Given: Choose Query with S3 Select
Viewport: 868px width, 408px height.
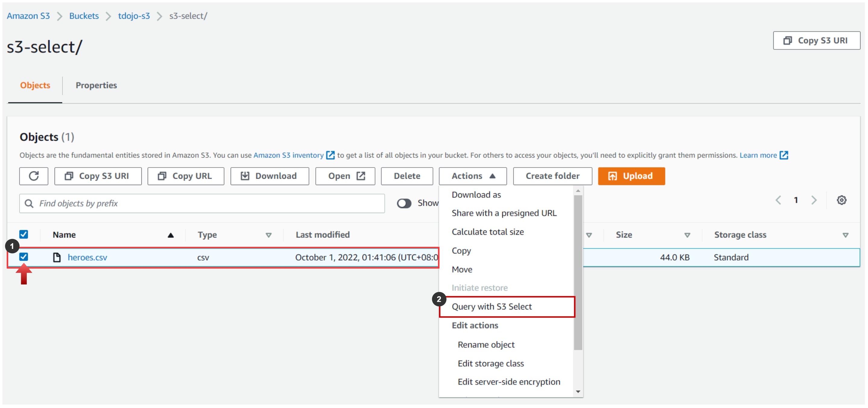Looking at the screenshot, I should pos(492,306).
